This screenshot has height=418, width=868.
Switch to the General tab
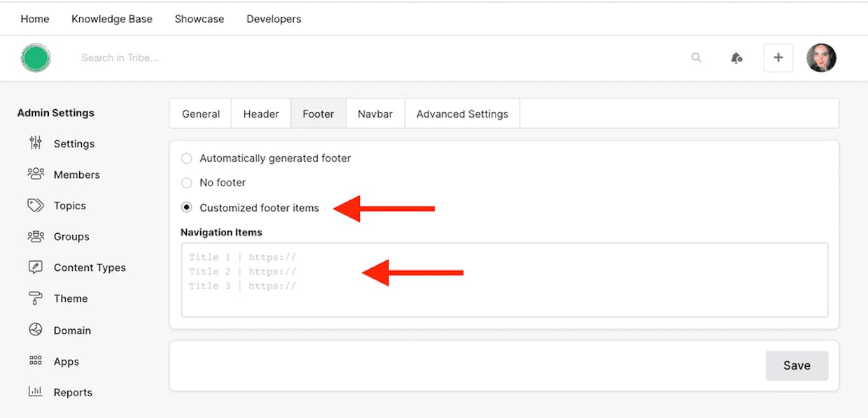click(x=201, y=114)
